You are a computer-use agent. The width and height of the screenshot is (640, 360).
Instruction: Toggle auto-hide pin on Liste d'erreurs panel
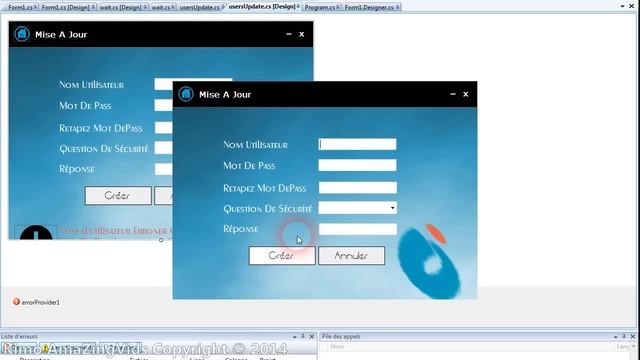(x=303, y=336)
